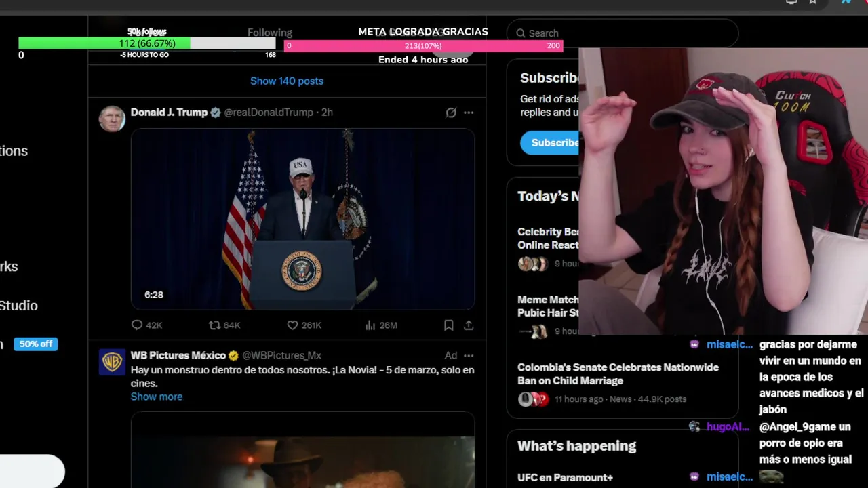Viewport: 868px width, 488px height.
Task: Click the 2h timestamp on Trump's post
Action: 327,113
